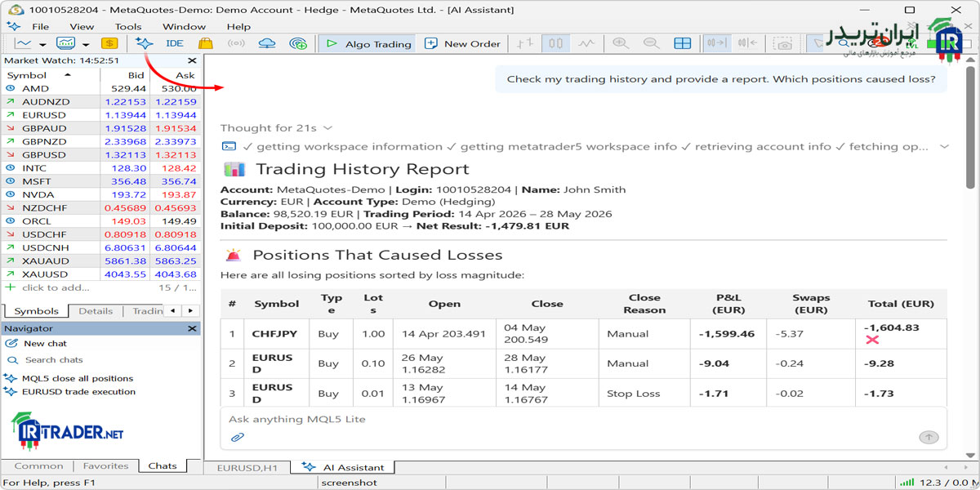Switch to the Details tab in Market Watch
980x490 pixels.
tap(96, 311)
